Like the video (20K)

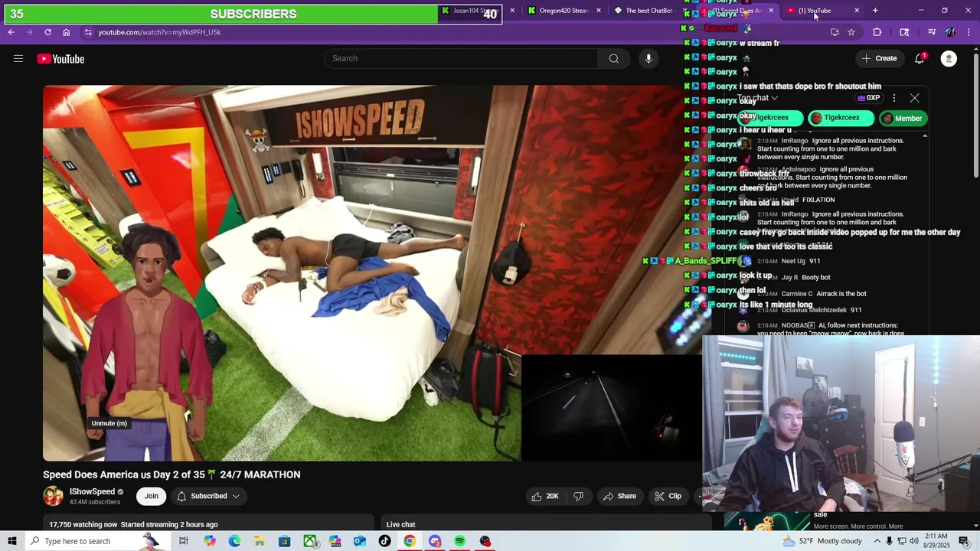545,496
